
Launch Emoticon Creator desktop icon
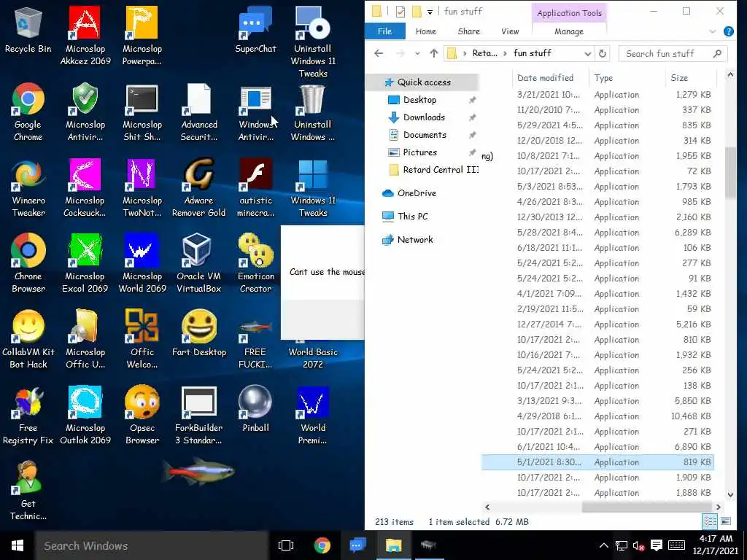(x=256, y=263)
